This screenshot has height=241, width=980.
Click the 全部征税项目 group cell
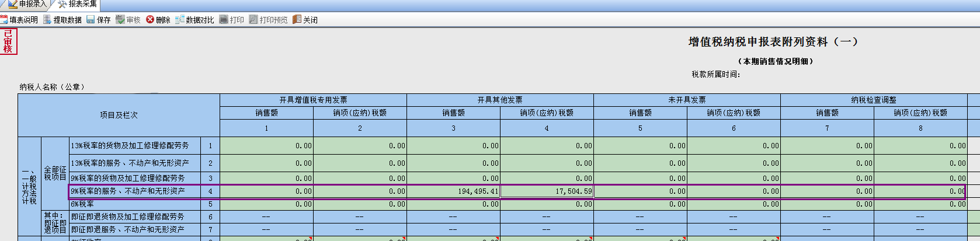(55, 173)
